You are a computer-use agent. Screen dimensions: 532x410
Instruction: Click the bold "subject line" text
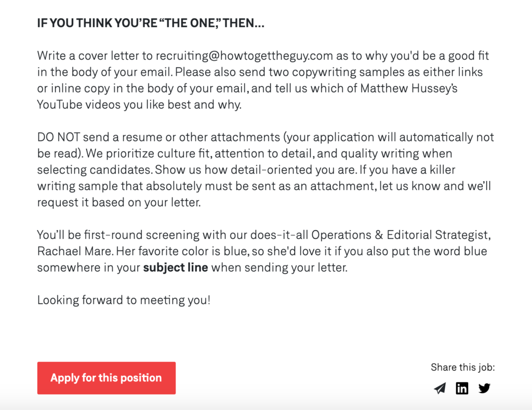point(175,268)
